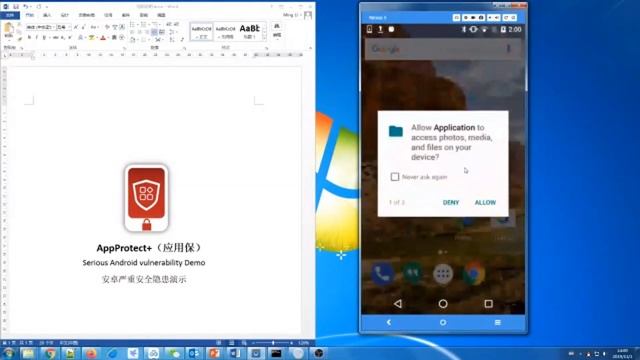The width and height of the screenshot is (640, 360).
Task: Tap the Phone dialer app icon
Action: click(x=382, y=273)
